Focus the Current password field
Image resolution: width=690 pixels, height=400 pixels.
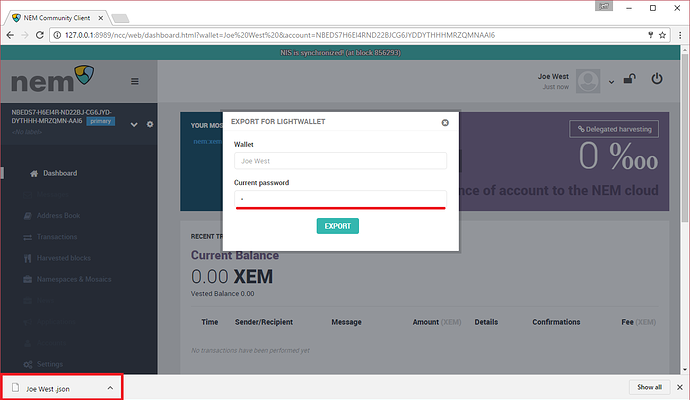coord(340,199)
